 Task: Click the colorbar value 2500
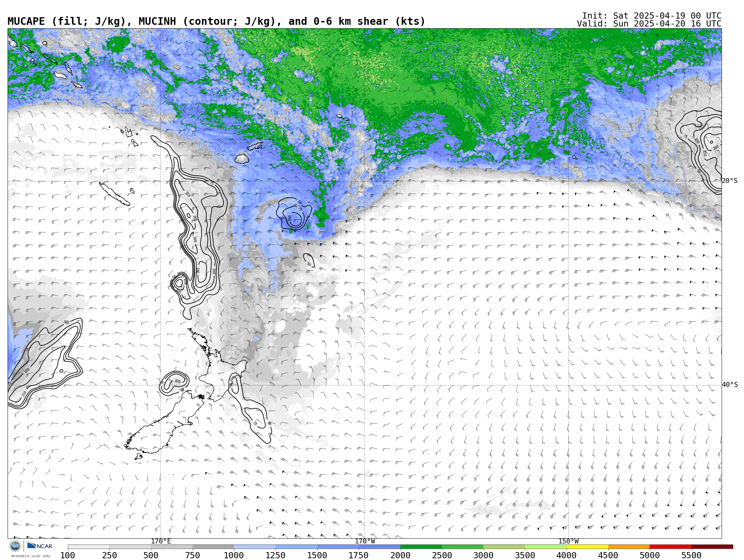[x=442, y=556]
